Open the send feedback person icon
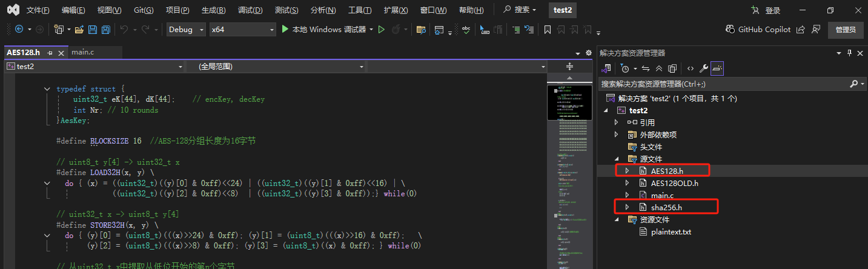This screenshot has height=269, width=868. [816, 29]
